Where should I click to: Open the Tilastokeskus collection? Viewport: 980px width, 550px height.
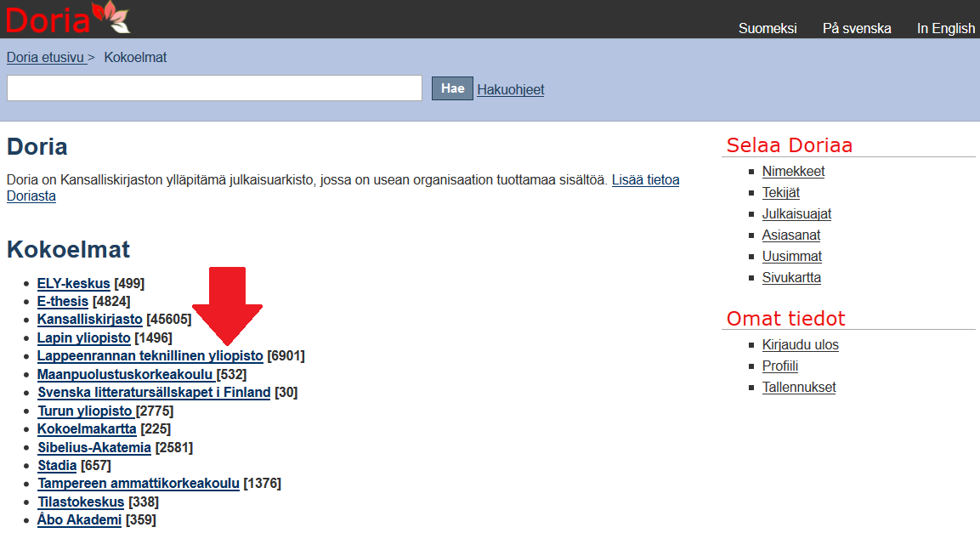[x=81, y=502]
